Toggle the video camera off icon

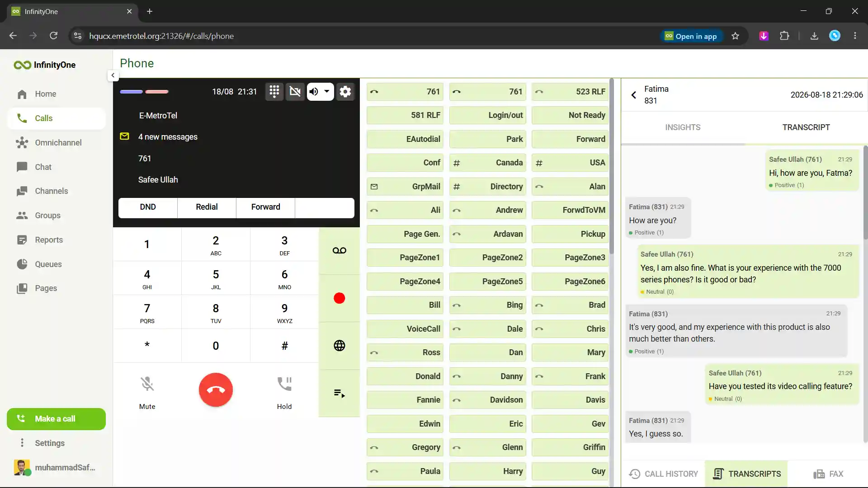[x=295, y=92]
